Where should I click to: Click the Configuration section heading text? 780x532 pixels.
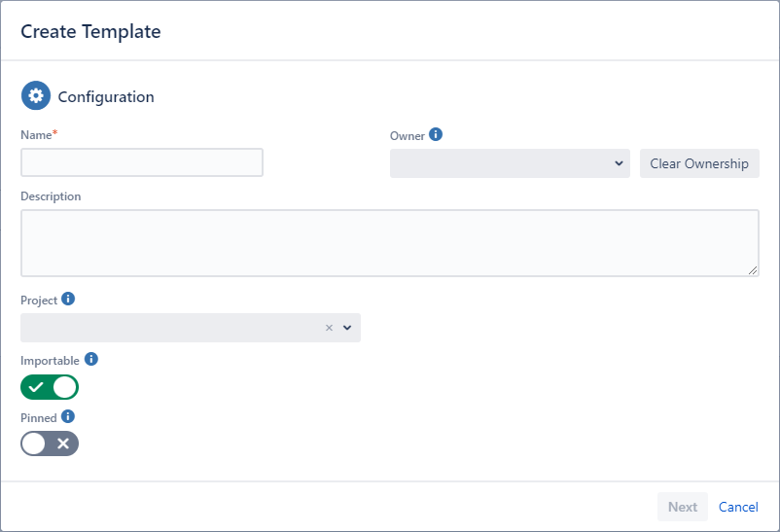[x=106, y=97]
